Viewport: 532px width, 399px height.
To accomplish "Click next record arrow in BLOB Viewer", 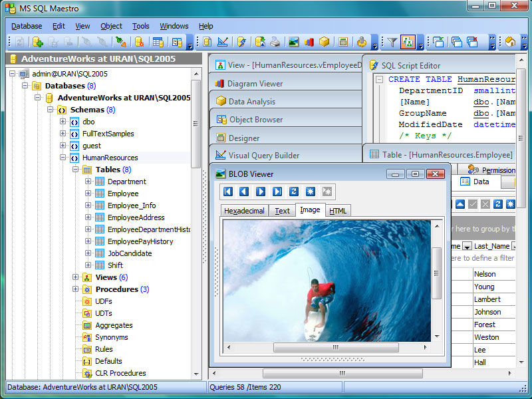I will pos(261,192).
